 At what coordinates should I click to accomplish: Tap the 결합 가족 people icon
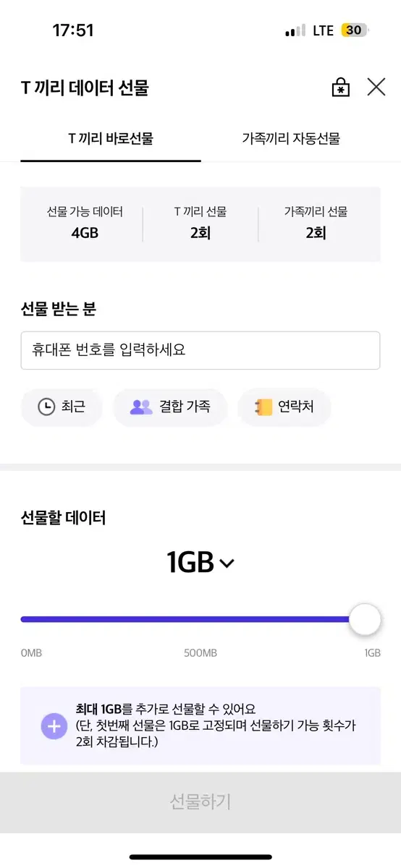pos(141,407)
